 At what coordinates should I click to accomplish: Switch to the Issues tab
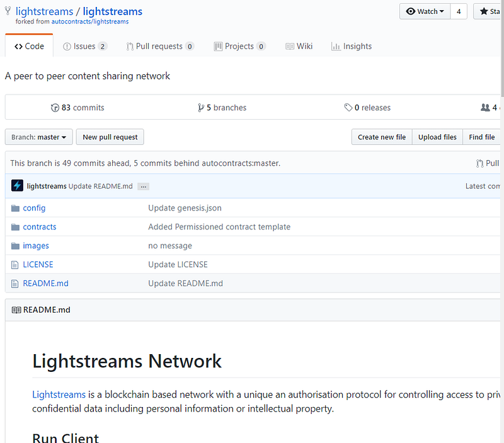point(85,46)
